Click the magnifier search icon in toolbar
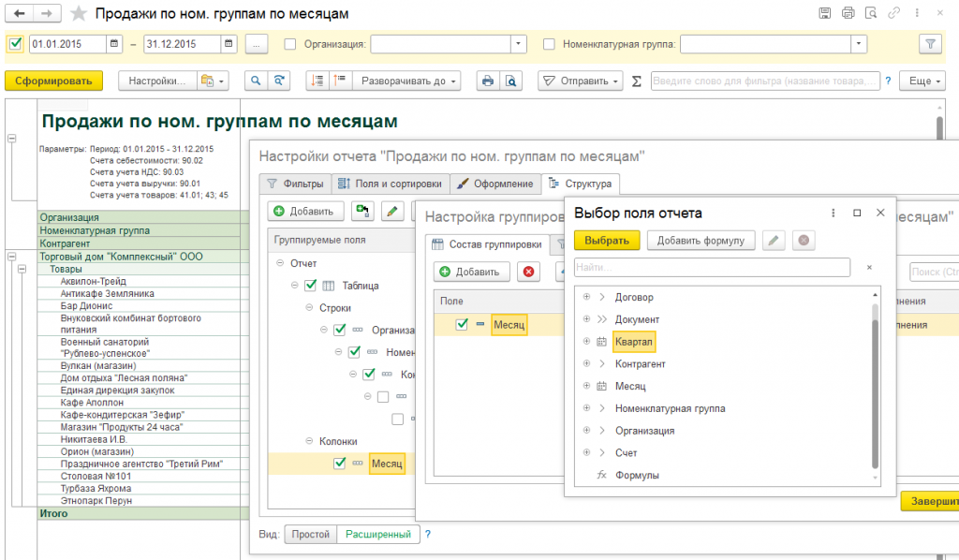This screenshot has width=959, height=560. point(254,81)
